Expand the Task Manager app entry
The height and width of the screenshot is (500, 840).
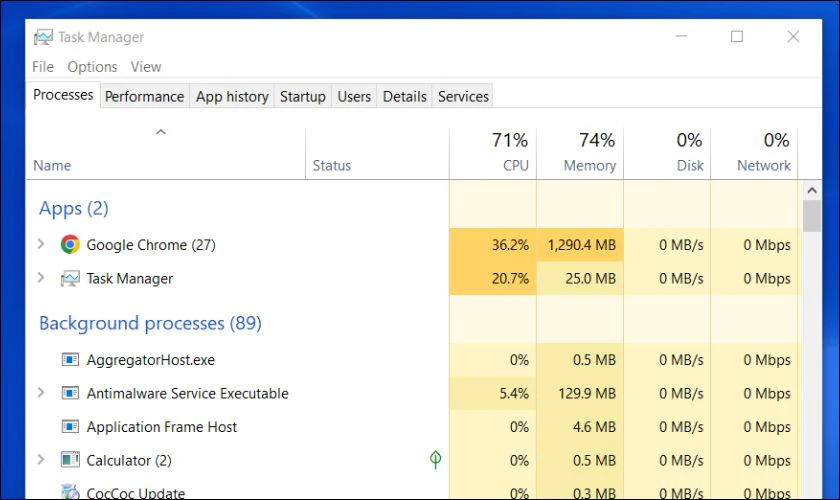(x=41, y=278)
